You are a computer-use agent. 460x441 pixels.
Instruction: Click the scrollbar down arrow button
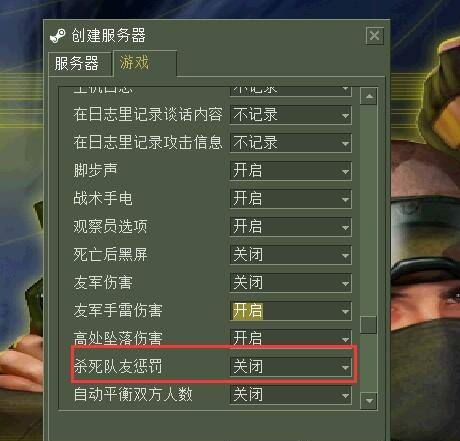point(369,400)
